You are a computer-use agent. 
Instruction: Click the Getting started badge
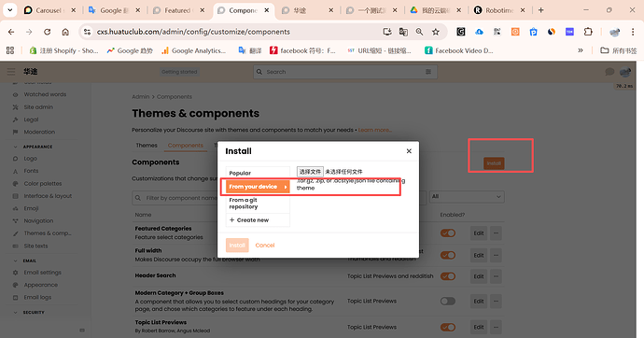tap(179, 72)
